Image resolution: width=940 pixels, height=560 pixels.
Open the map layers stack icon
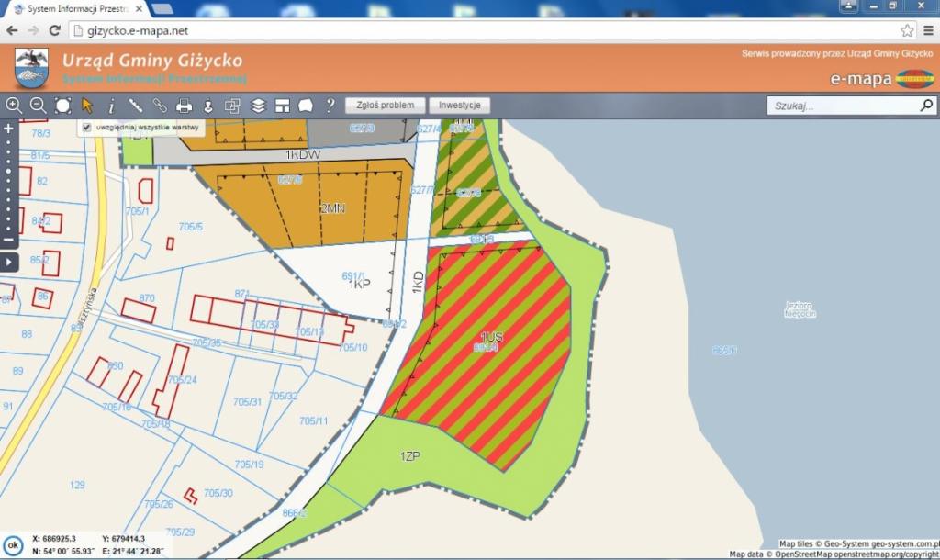[x=258, y=106]
